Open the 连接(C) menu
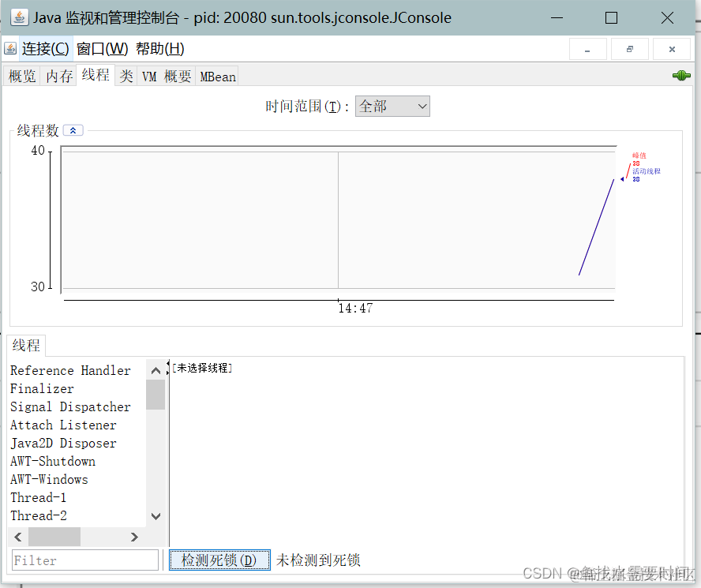The height and width of the screenshot is (588, 701). coord(46,49)
